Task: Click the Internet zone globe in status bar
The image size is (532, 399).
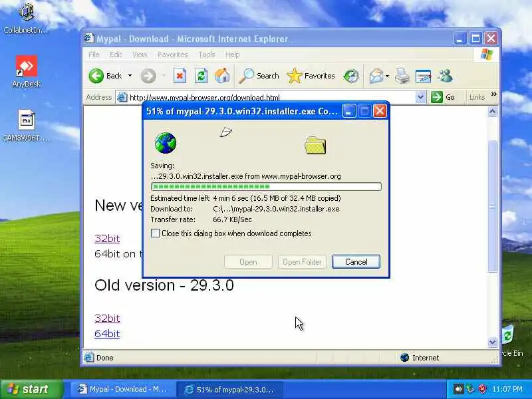Action: click(404, 358)
